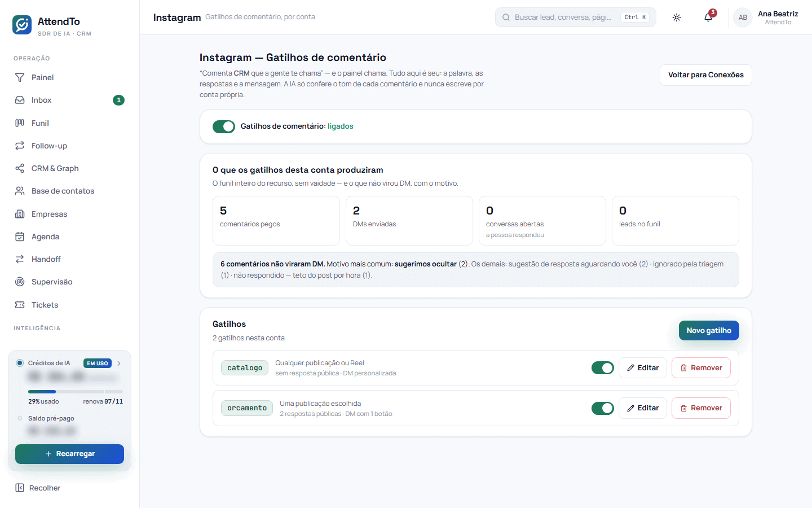The image size is (812, 508).
Task: Click the AttendTo logo icon
Action: 22,25
